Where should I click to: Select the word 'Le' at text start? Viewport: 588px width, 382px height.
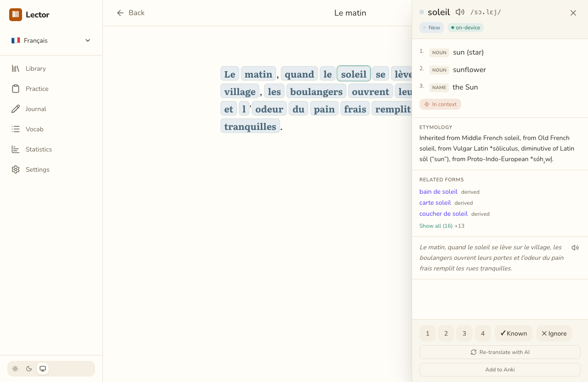[230, 74]
